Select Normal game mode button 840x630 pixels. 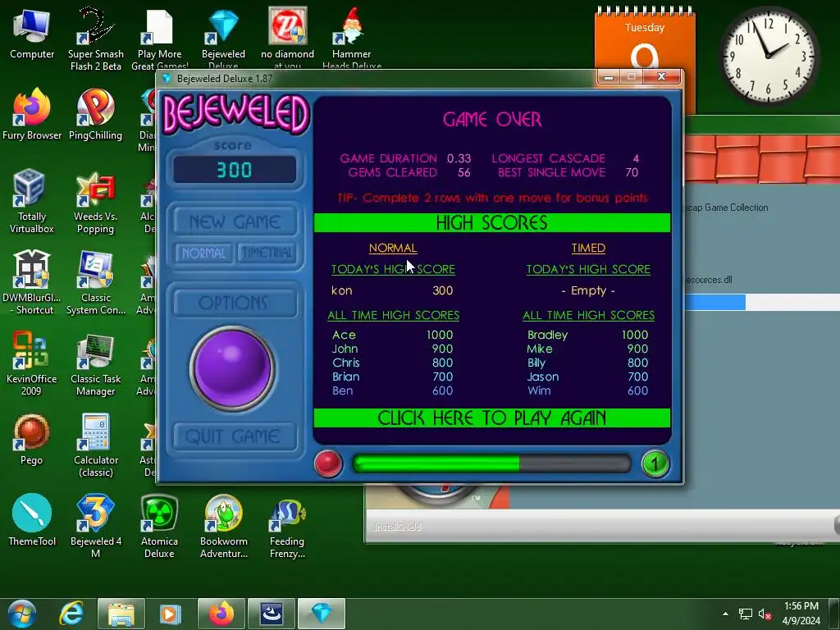tap(203, 253)
